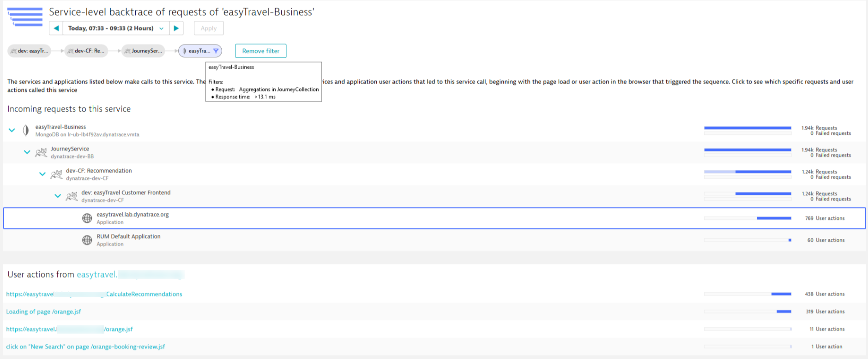Select RUM Default Application row
Image resolution: width=868 pixels, height=359 pixels.
tap(434, 240)
